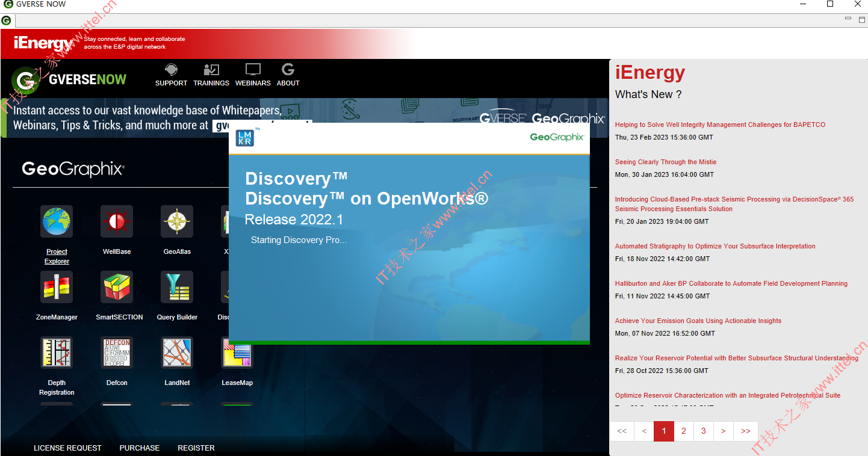868x456 pixels.
Task: Open Optimize Reservoir Characterization article
Action: pyautogui.click(x=728, y=396)
